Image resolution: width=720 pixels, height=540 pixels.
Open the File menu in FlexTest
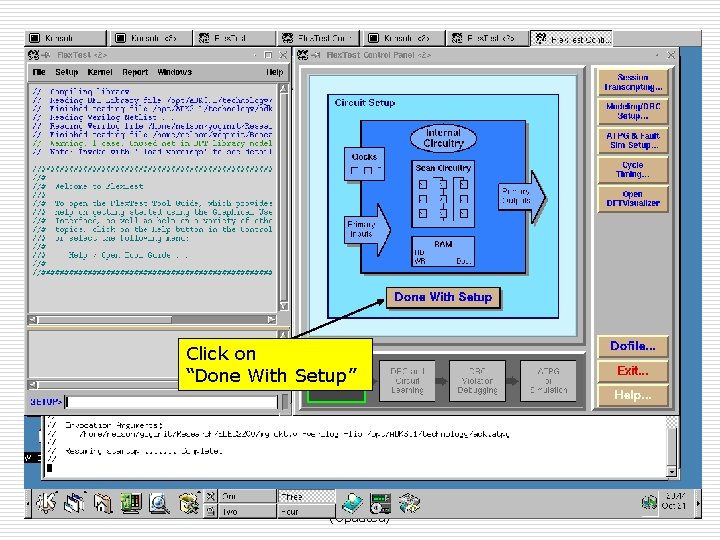tap(39, 72)
